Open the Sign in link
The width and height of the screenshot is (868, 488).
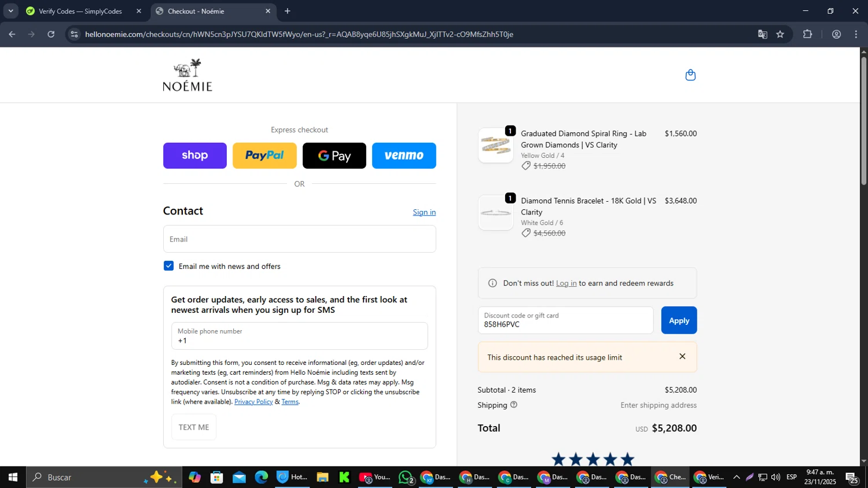pyautogui.click(x=424, y=212)
